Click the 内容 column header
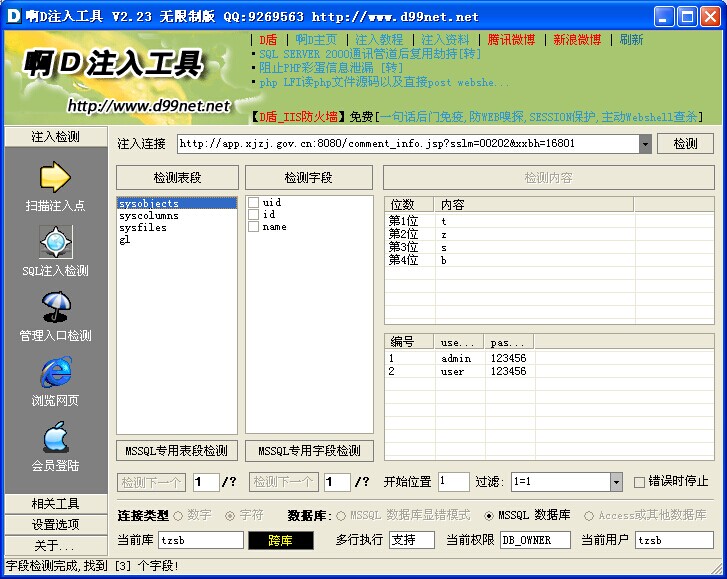This screenshot has width=727, height=579. click(534, 204)
